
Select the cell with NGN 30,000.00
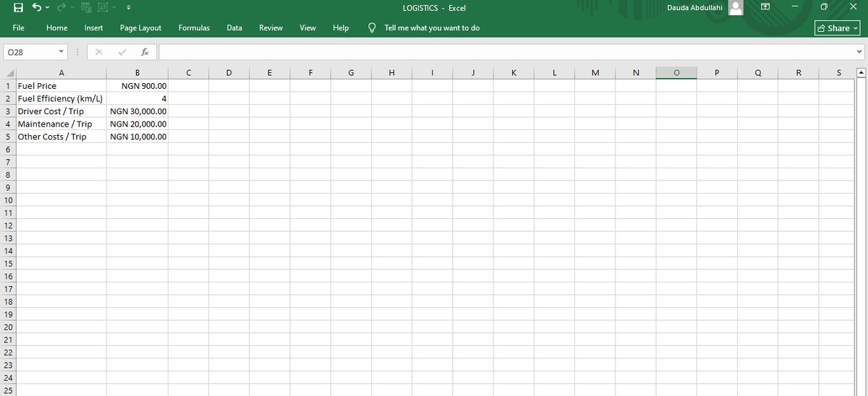pos(137,111)
